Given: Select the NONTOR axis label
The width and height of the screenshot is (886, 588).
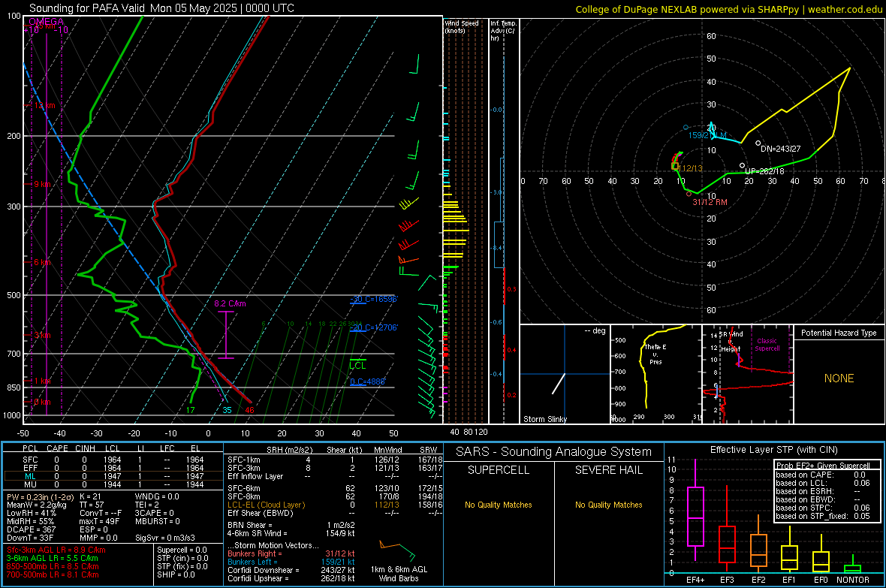Looking at the screenshot, I should 853,580.
